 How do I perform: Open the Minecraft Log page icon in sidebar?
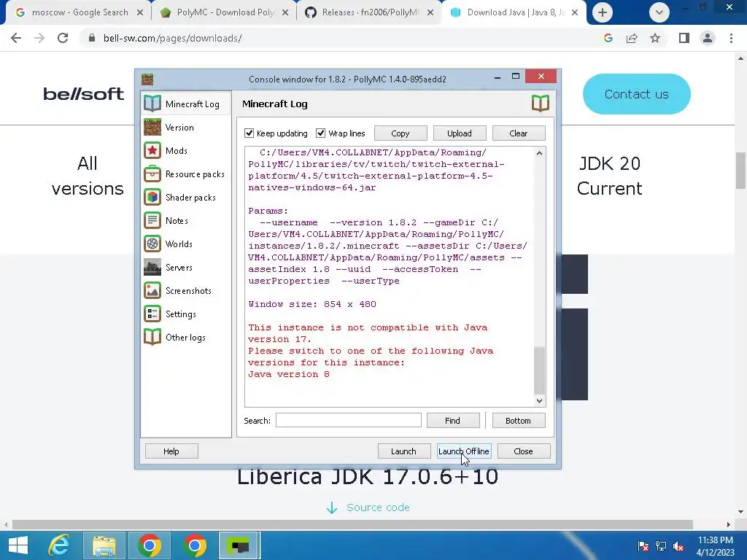click(x=152, y=104)
